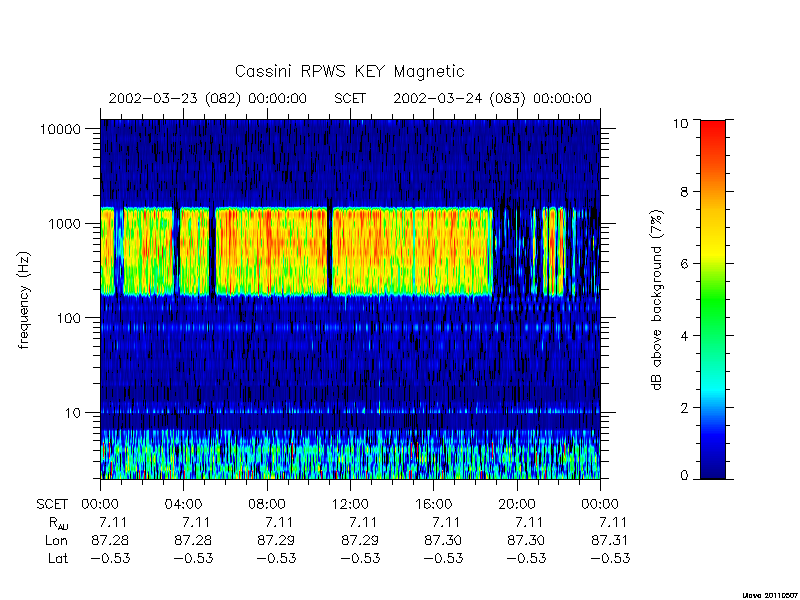This screenshot has width=800, height=600.
Task: Click the frequency (Hz) axis title
Action: [x=23, y=300]
